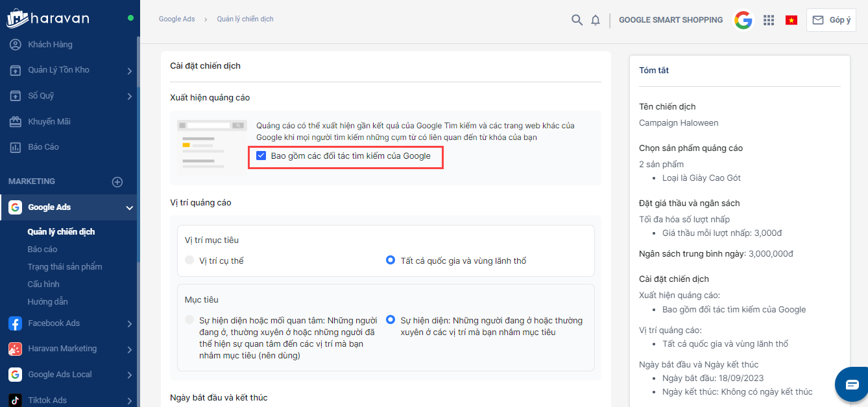Expand Tiktok Ads submenu arrow
Image resolution: width=868 pixels, height=407 pixels.
tap(130, 401)
